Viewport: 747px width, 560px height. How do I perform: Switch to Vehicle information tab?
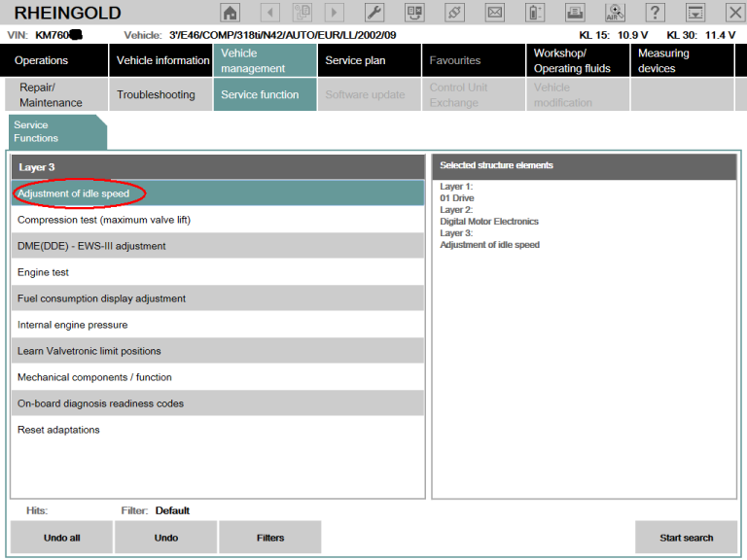point(161,60)
